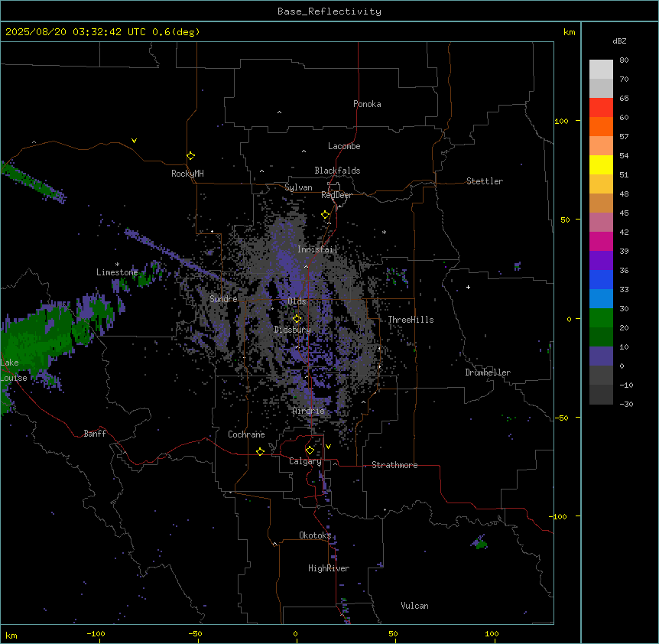Click the 33 value in dBZ legend
659x644 pixels.
point(624,290)
